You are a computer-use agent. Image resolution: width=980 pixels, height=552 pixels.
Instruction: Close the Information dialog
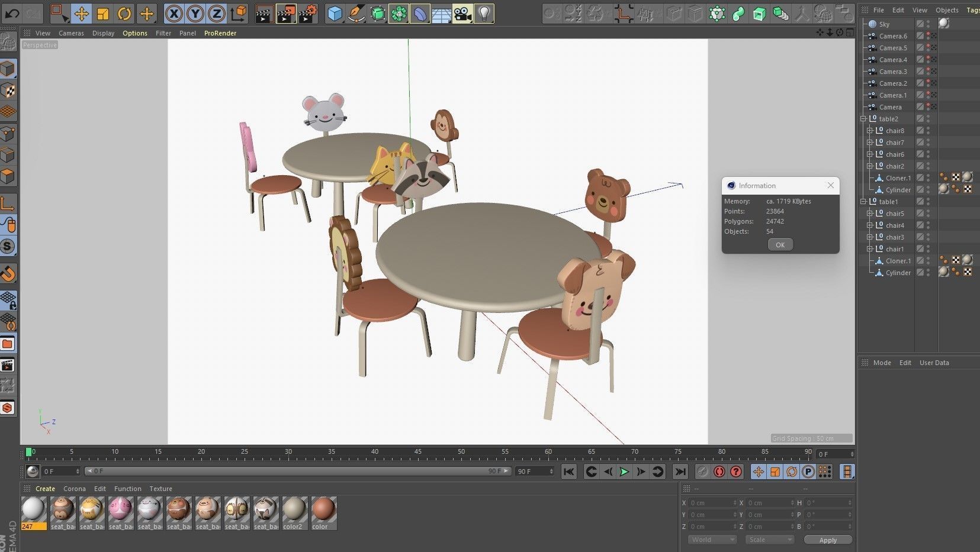point(830,186)
